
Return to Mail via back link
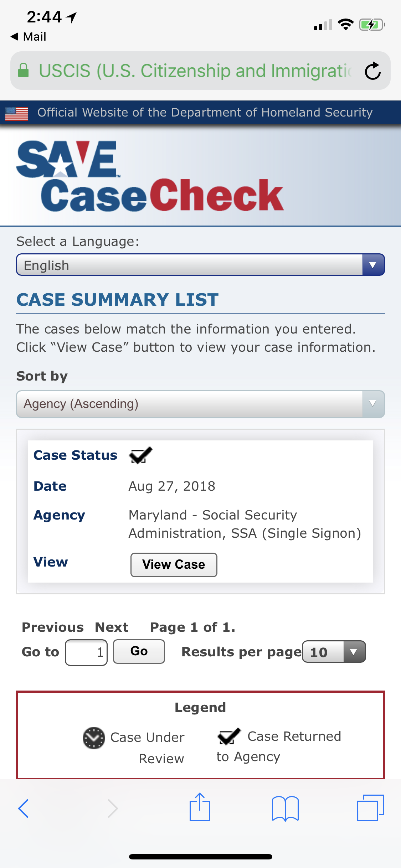click(x=29, y=36)
